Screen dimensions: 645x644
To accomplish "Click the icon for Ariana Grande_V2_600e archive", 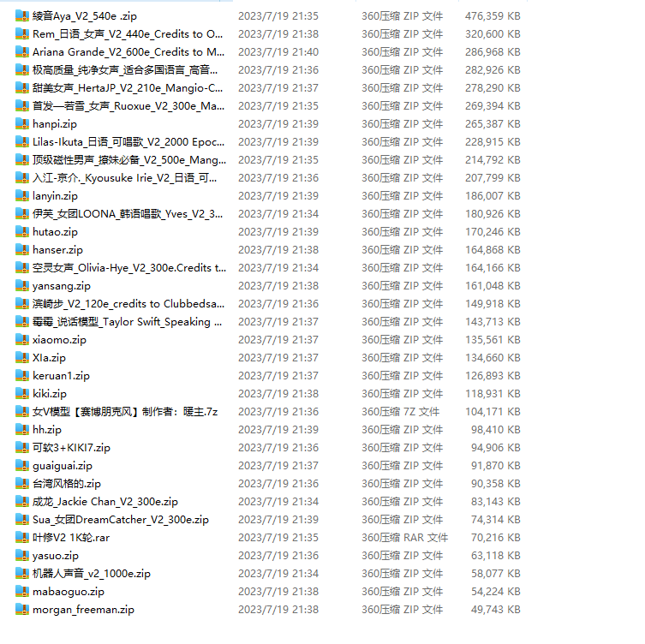I will point(22,52).
